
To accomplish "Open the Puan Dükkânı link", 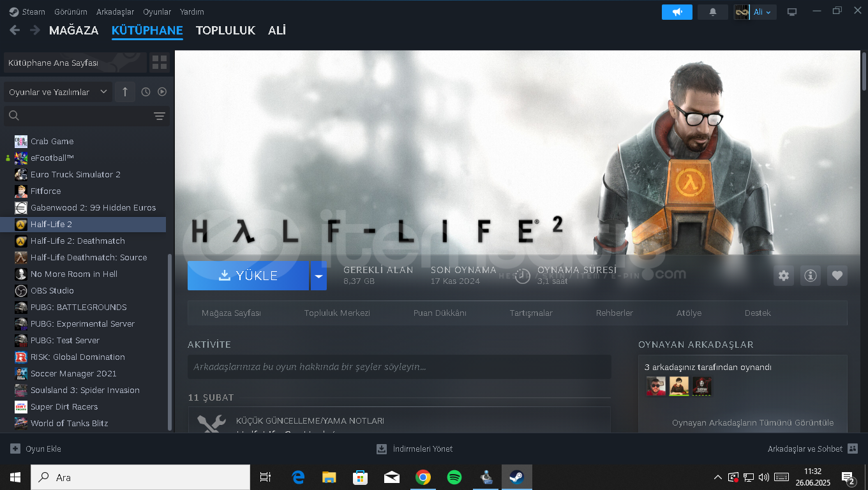I will (440, 313).
